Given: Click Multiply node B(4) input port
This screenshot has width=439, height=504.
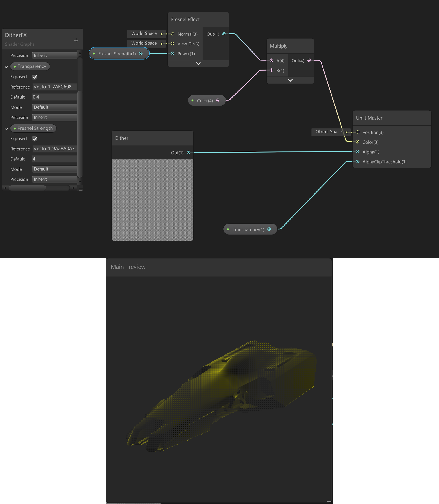Looking at the screenshot, I should tap(271, 70).
